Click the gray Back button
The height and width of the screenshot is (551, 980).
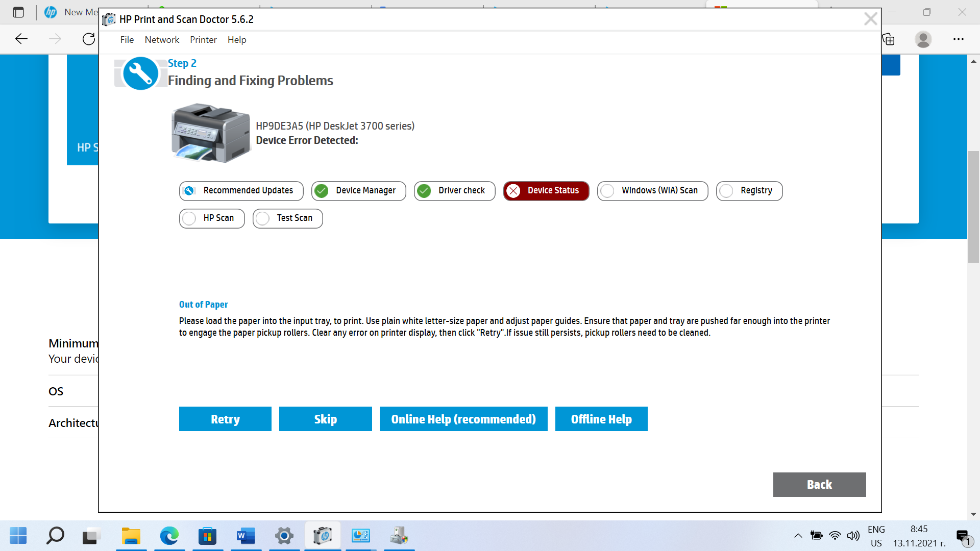click(x=819, y=485)
